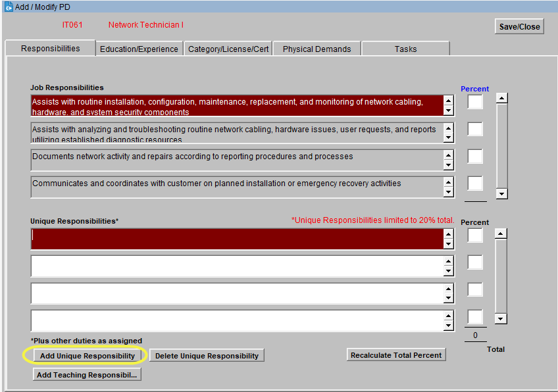Click the '*Plus other duties as assigned' text
The width and height of the screenshot is (558, 392).
pyautogui.click(x=86, y=341)
